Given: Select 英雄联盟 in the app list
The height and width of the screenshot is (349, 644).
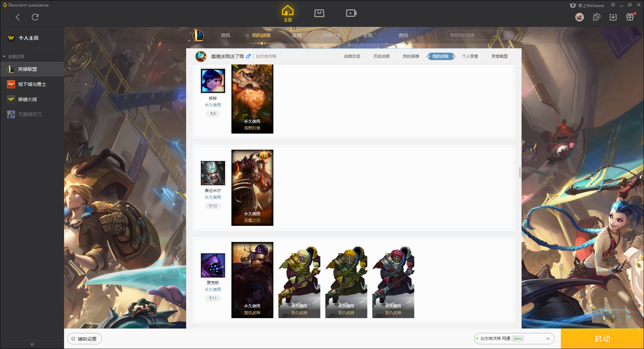Looking at the screenshot, I should click(x=32, y=69).
